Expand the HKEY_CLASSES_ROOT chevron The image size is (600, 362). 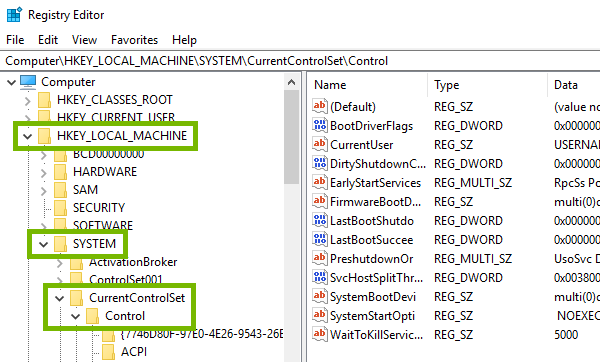click(x=28, y=101)
